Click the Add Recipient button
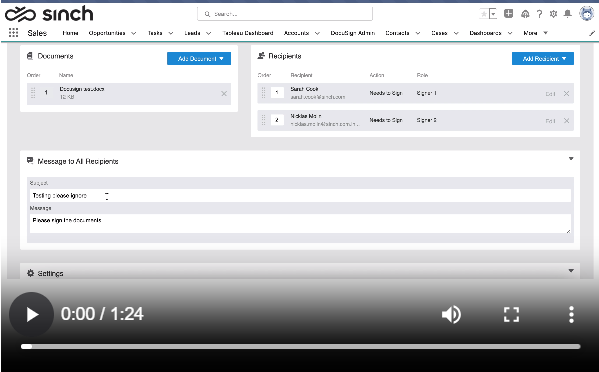The image size is (599, 372). (542, 58)
